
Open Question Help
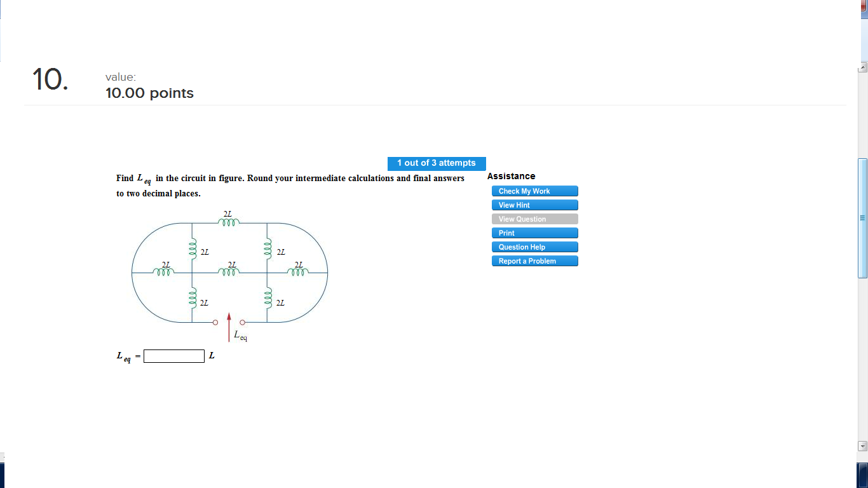click(534, 247)
